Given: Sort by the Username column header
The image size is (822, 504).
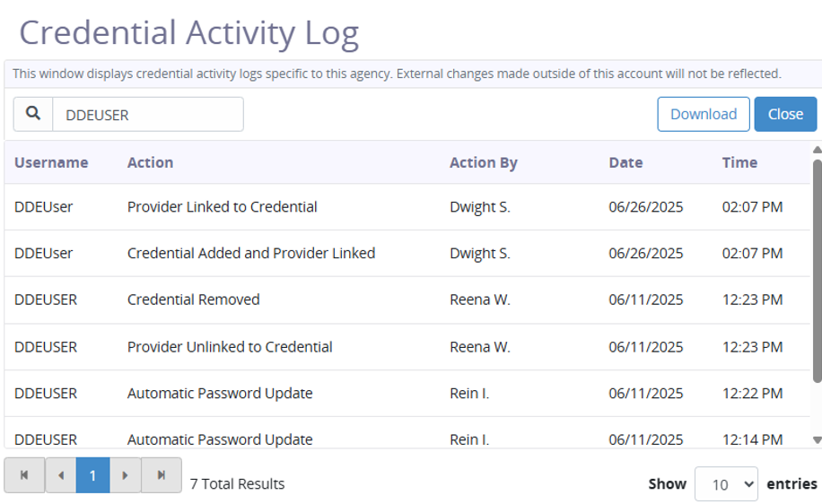Looking at the screenshot, I should pyautogui.click(x=51, y=162).
